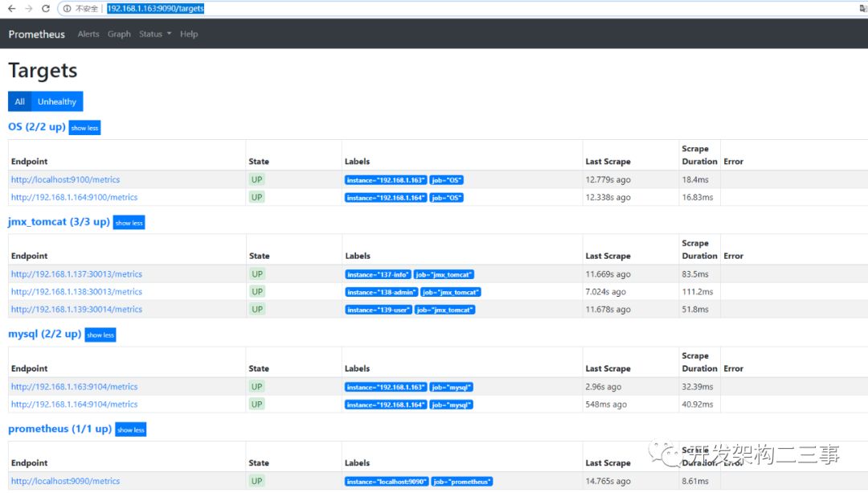Viewport: 868px width, 493px height.
Task: Open http://192.168.1.164:9100/metrics endpoint
Action: 74,197
